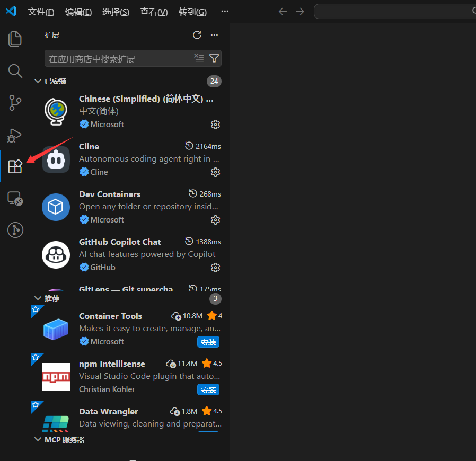Viewport: 476px width, 461px height.
Task: Click the 扩展 panel title
Action: pyautogui.click(x=52, y=35)
